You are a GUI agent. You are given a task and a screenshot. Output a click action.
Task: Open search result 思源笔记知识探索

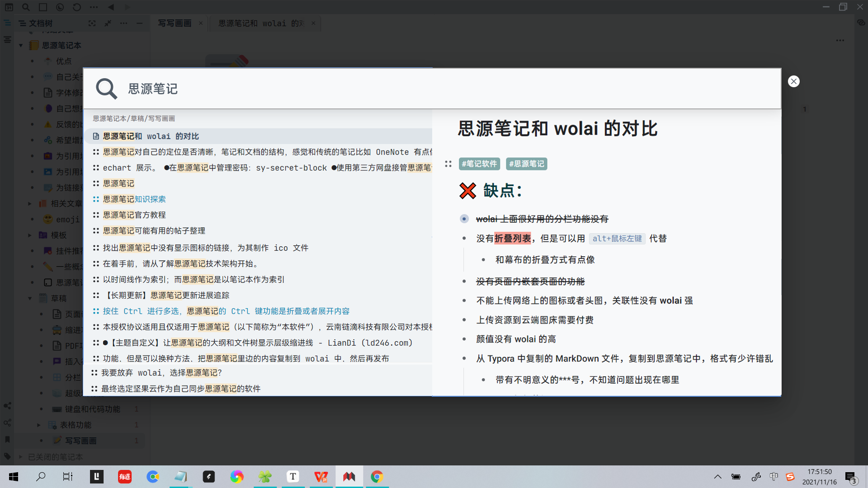(134, 199)
